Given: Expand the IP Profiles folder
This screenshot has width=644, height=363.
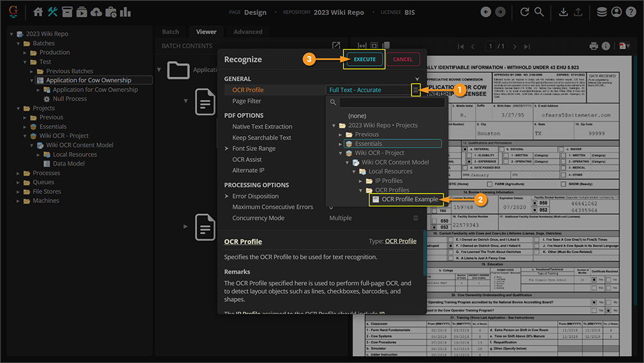Looking at the screenshot, I should pos(361,181).
